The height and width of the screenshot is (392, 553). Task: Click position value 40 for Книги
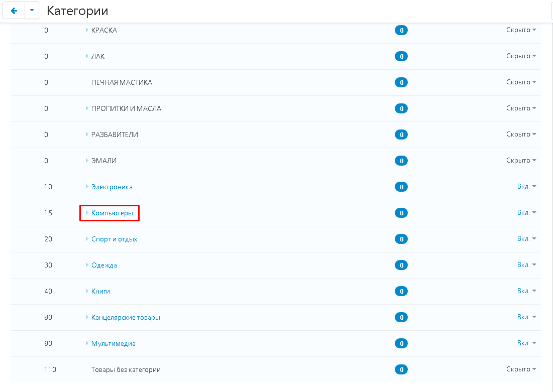pyautogui.click(x=48, y=291)
